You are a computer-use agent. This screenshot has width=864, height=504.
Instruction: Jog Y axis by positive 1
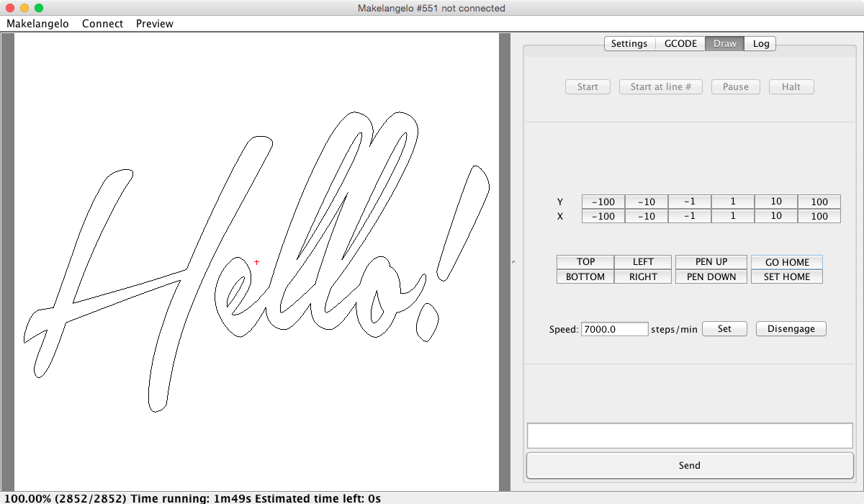pos(732,202)
